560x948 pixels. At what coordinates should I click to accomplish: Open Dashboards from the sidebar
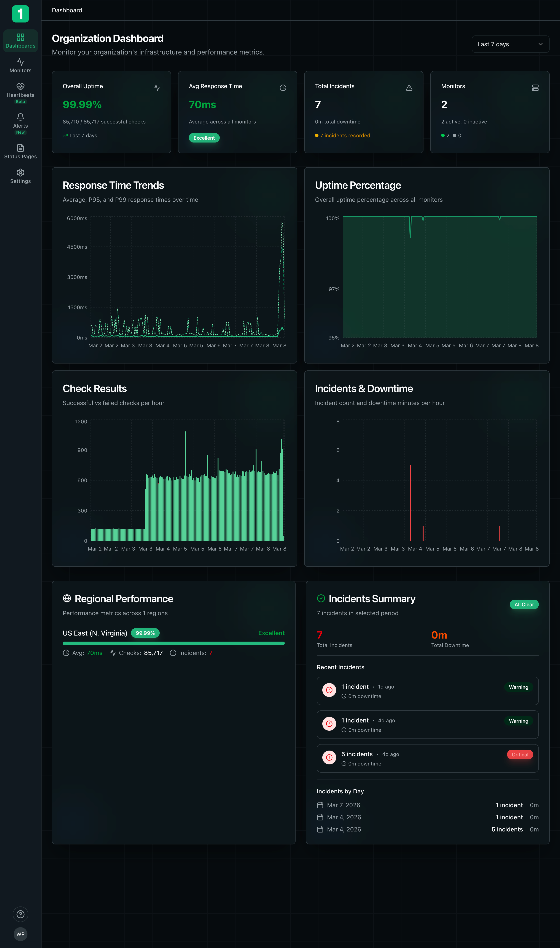[x=20, y=40]
